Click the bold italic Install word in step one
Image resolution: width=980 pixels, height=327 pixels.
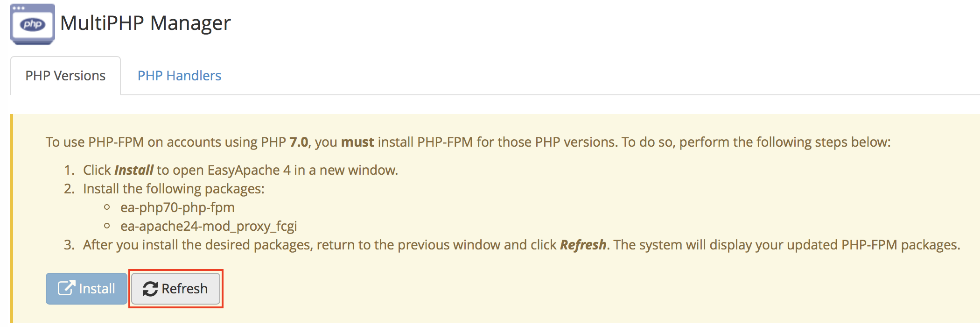[133, 170]
